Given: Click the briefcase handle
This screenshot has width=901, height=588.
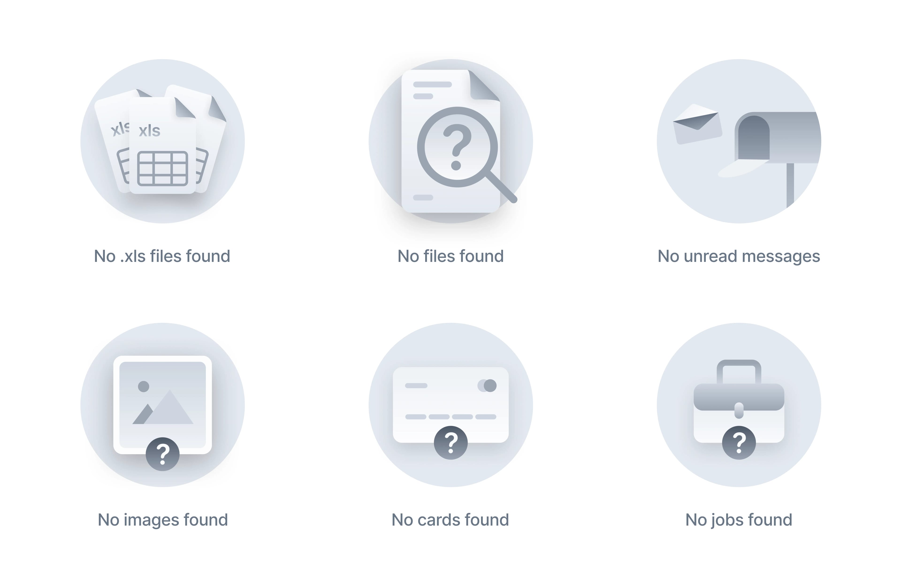Looking at the screenshot, I should click(x=739, y=372).
